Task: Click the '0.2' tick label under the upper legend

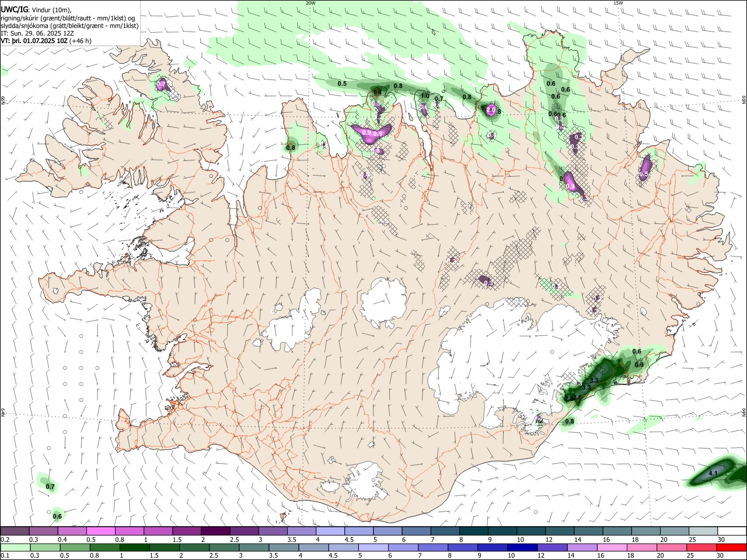Action: [5, 540]
